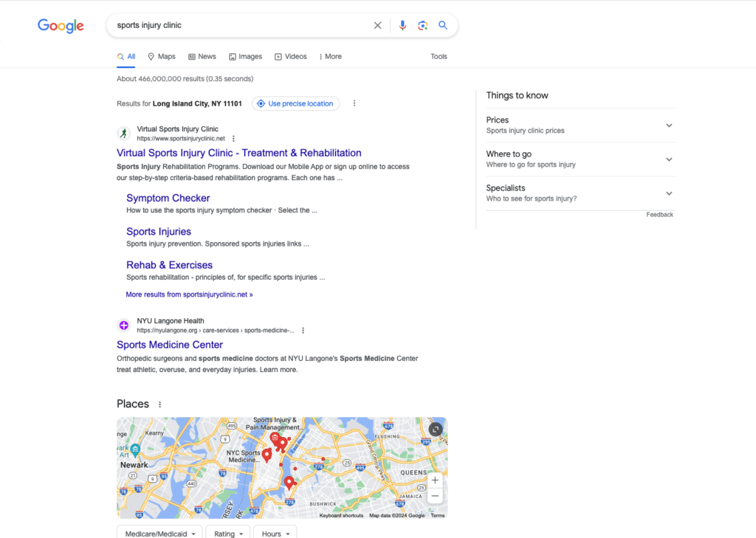This screenshot has width=756, height=538.
Task: Open the Rehab & Exercises sitelink
Action: click(x=169, y=265)
